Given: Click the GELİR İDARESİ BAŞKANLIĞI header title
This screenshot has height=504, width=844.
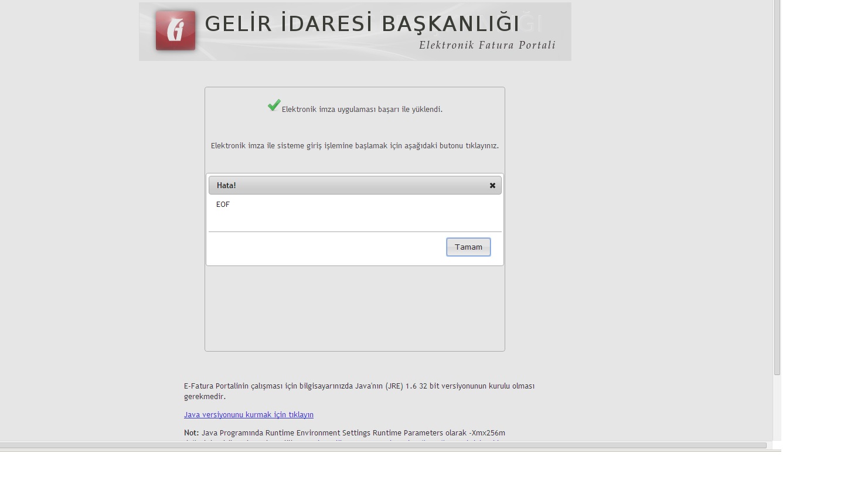Looking at the screenshot, I should pyautogui.click(x=362, y=24).
